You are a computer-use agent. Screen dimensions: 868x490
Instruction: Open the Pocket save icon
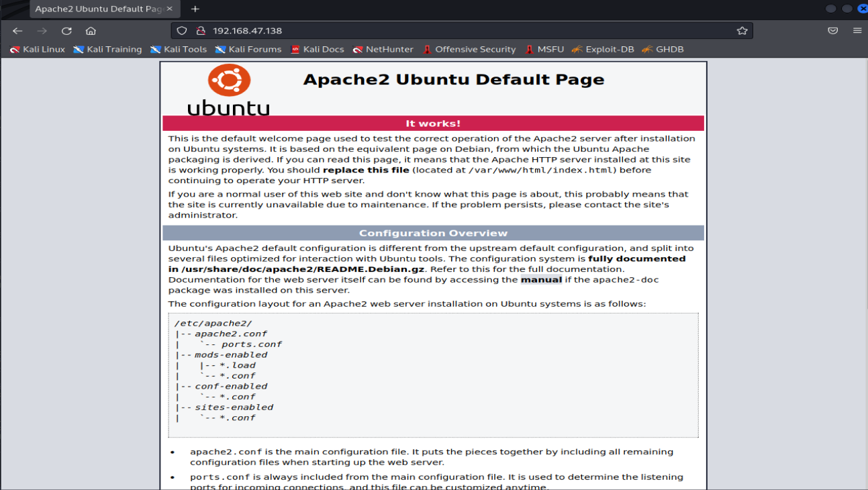click(832, 31)
